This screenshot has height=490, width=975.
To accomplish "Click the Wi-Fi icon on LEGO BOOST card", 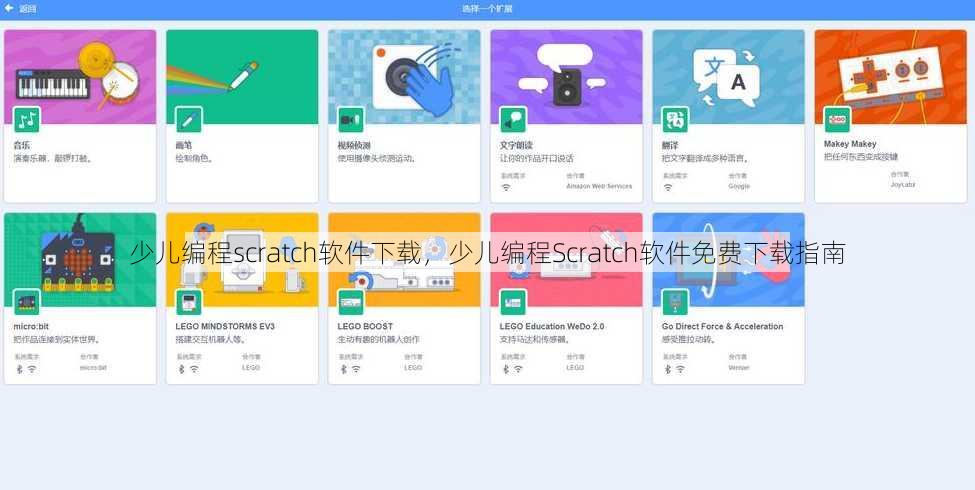I will pyautogui.click(x=356, y=369).
